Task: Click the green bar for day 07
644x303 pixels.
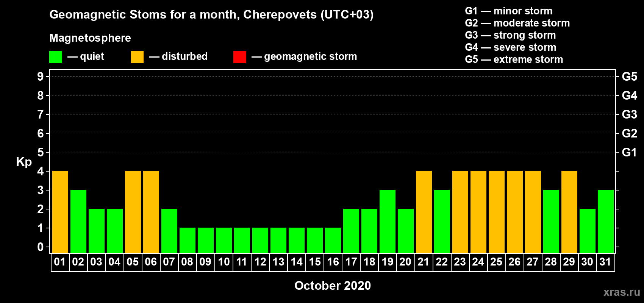Action: point(169,231)
